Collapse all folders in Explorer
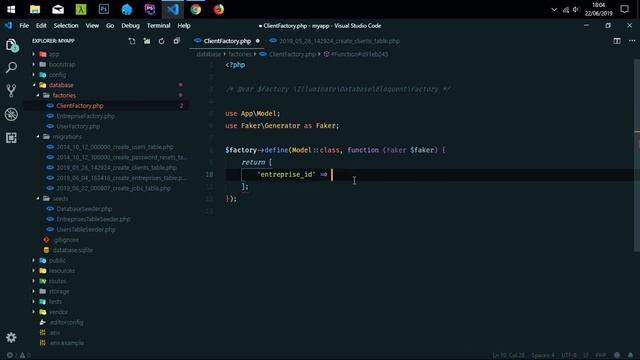Image resolution: width=640 pixels, height=360 pixels. [x=176, y=41]
